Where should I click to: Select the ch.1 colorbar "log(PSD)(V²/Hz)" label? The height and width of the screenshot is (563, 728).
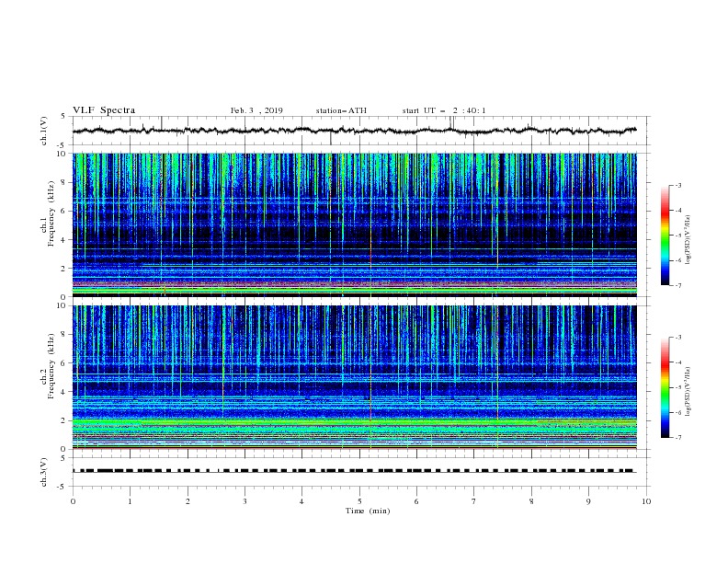pyautogui.click(x=688, y=240)
